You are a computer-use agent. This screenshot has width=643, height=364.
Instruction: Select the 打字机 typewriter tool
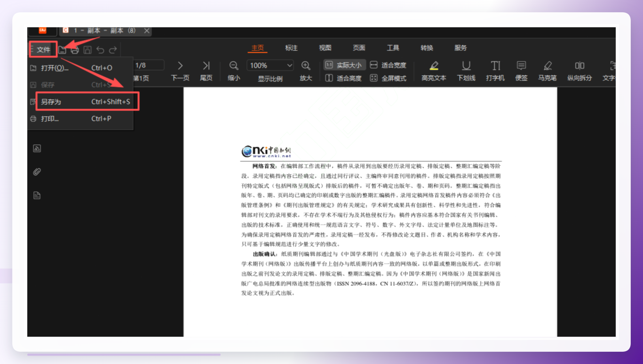coord(495,71)
